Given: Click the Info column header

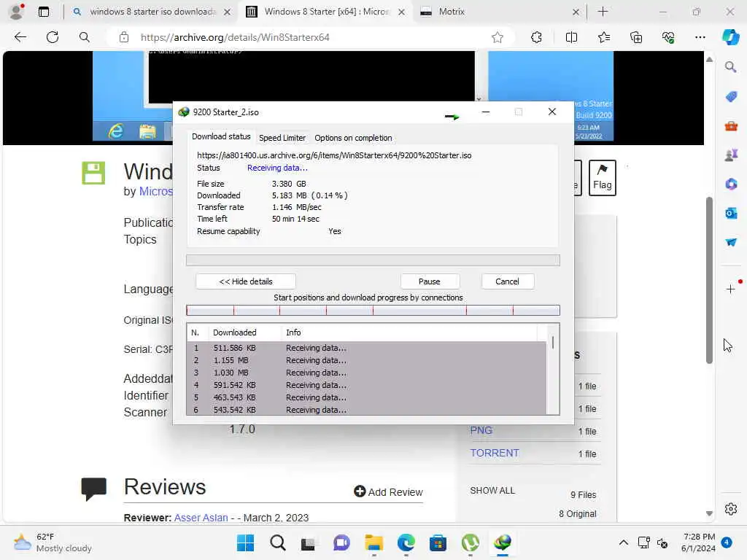Looking at the screenshot, I should pyautogui.click(x=409, y=332).
